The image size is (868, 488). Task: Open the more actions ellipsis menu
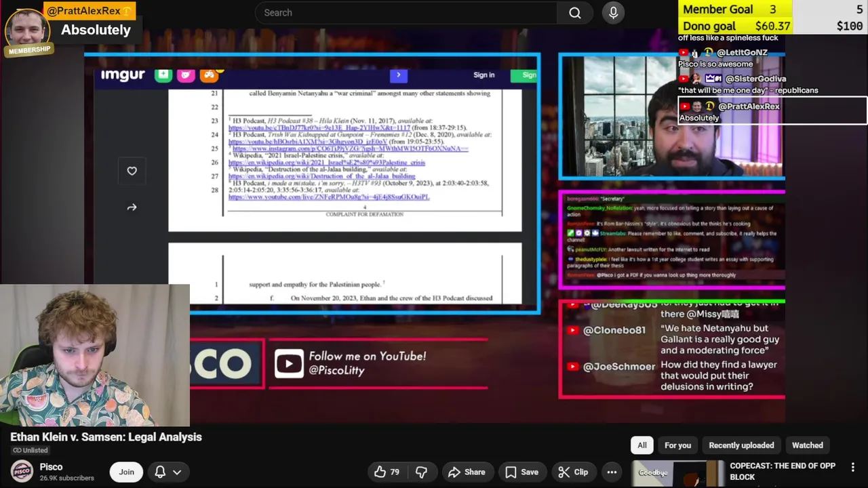[x=612, y=472]
